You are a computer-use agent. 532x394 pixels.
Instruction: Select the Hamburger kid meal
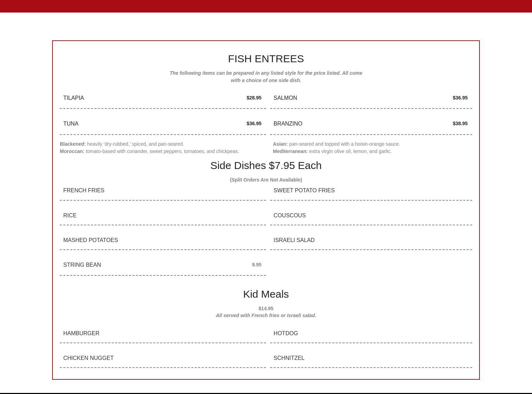click(x=81, y=333)
